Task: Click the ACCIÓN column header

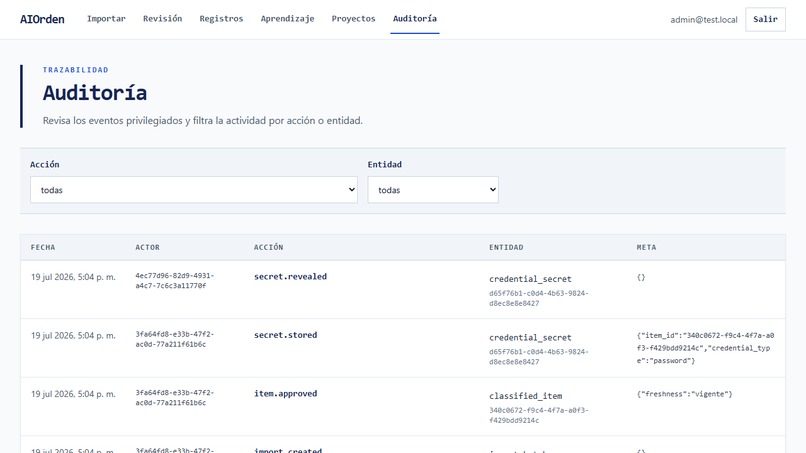Action: tap(268, 247)
